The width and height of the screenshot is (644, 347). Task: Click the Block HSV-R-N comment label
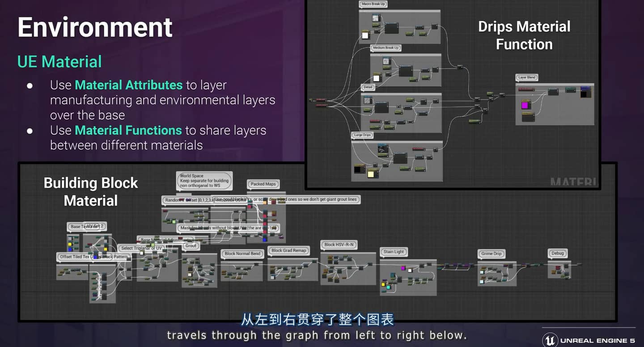click(339, 245)
